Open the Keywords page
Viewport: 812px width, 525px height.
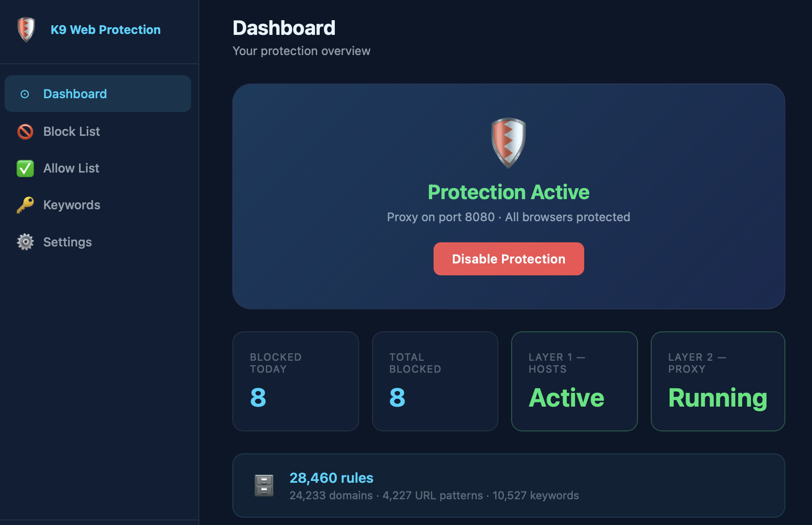point(98,205)
